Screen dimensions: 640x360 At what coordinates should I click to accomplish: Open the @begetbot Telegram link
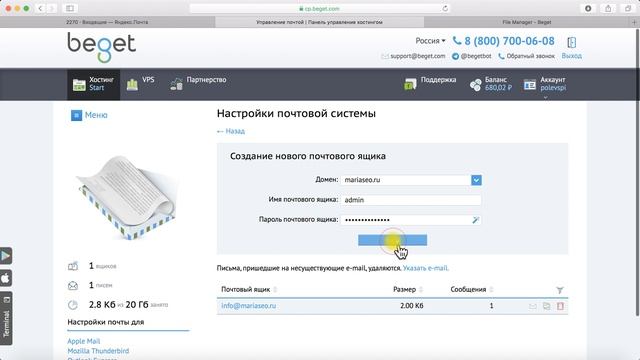click(x=472, y=56)
